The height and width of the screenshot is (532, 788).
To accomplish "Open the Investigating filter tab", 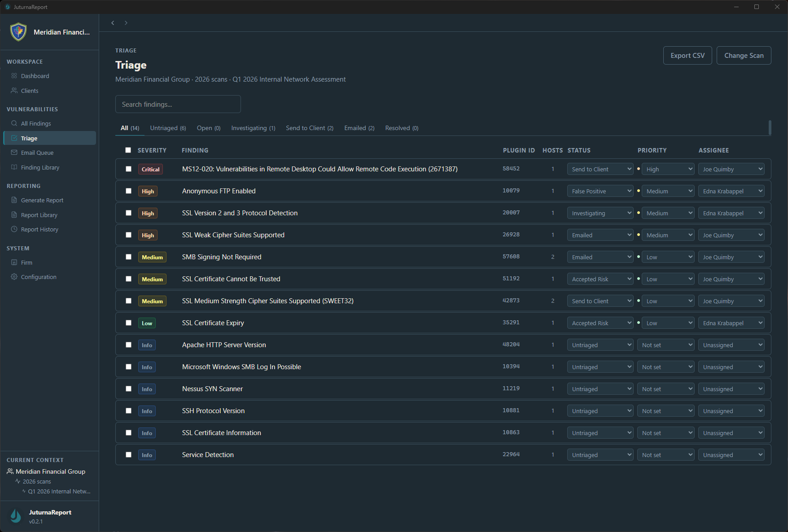I will click(x=253, y=128).
